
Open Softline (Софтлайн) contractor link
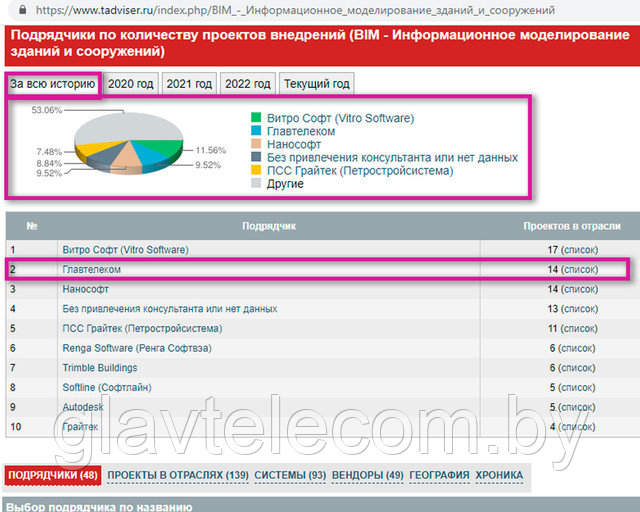pos(107,387)
